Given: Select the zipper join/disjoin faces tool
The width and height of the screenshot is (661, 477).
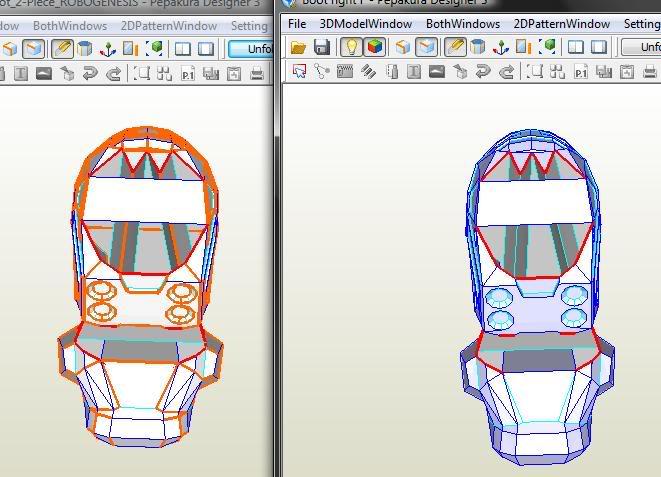Looking at the screenshot, I should point(345,72).
